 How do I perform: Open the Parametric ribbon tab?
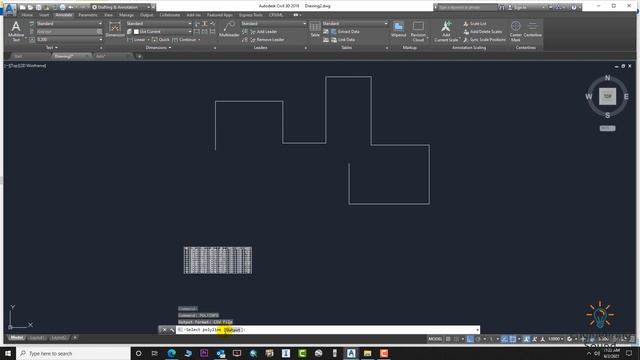(x=88, y=15)
